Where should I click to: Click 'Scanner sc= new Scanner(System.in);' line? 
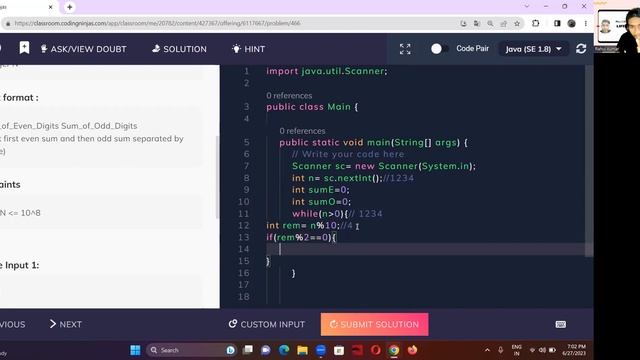click(384, 166)
